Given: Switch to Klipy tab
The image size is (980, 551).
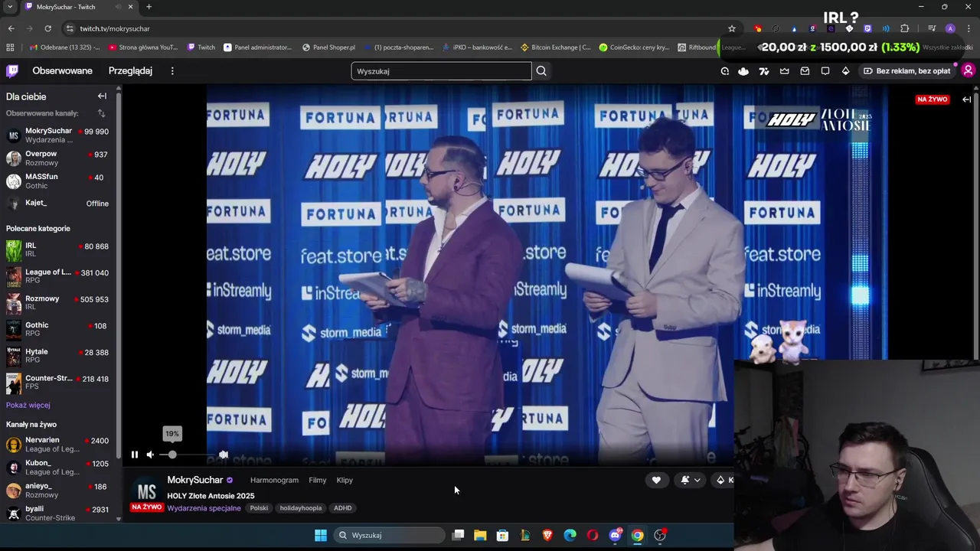Looking at the screenshot, I should click(x=345, y=480).
